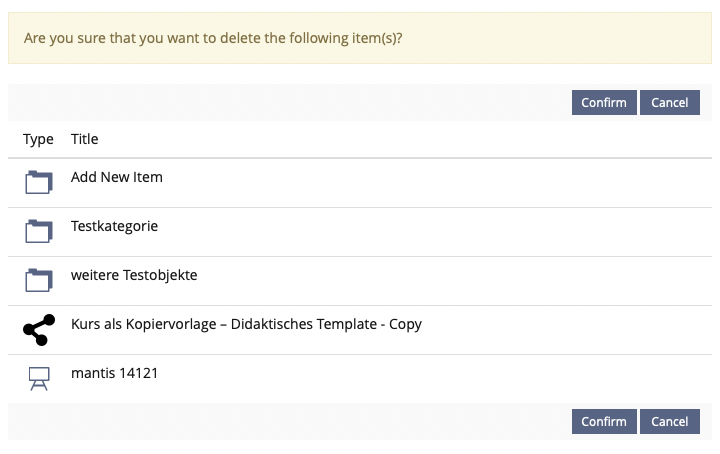Viewport: 720px width, 454px height.
Task: Click the Type column header
Action: pos(38,139)
